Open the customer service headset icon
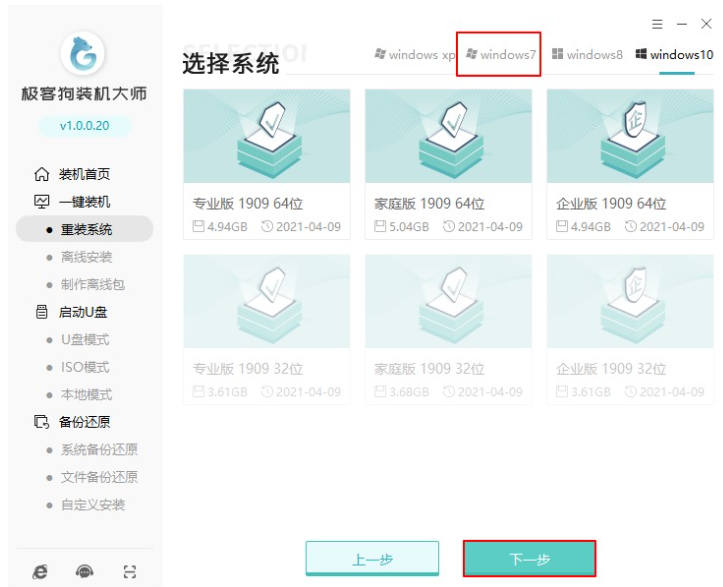The width and height of the screenshot is (723, 587). pyautogui.click(x=84, y=572)
